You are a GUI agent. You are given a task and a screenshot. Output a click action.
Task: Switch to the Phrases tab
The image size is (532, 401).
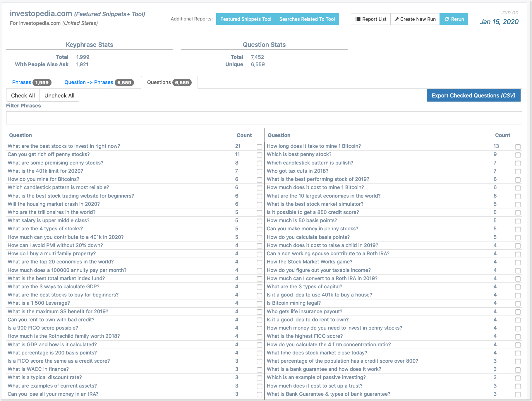(x=32, y=82)
